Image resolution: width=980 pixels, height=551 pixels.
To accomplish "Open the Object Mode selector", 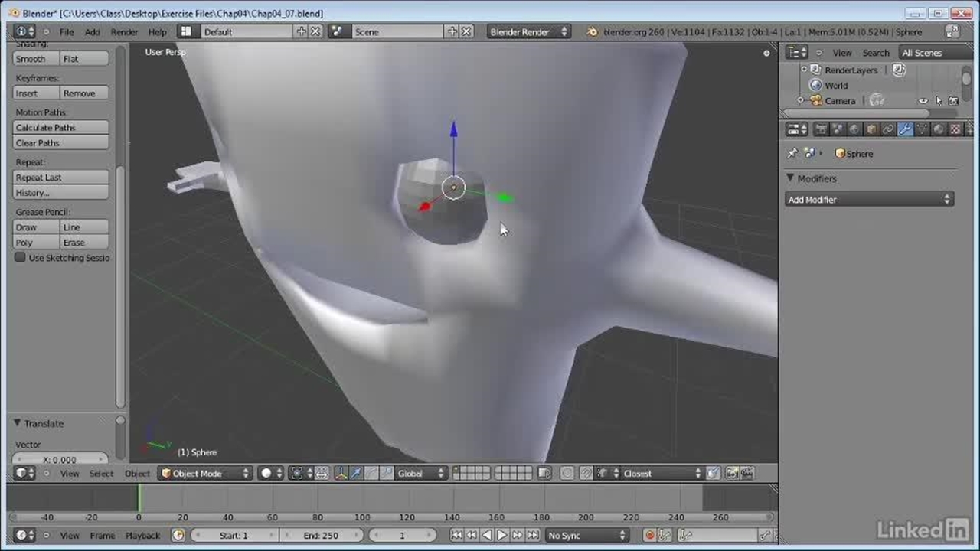I will [x=205, y=474].
